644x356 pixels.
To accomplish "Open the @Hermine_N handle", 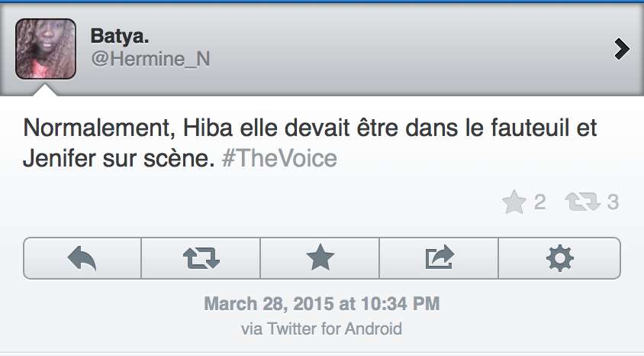I will [x=150, y=60].
